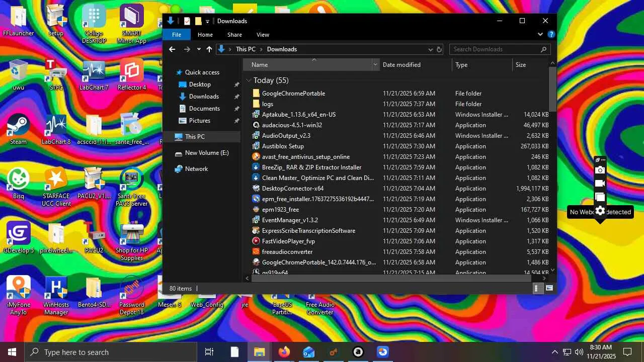Open the View ribbon tab
This screenshot has height=362, width=644.
263,35
